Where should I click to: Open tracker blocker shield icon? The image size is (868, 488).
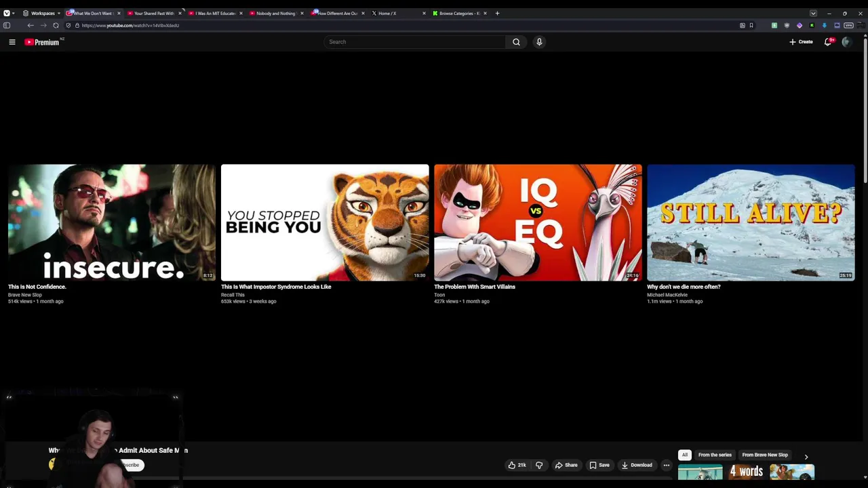[x=68, y=25]
